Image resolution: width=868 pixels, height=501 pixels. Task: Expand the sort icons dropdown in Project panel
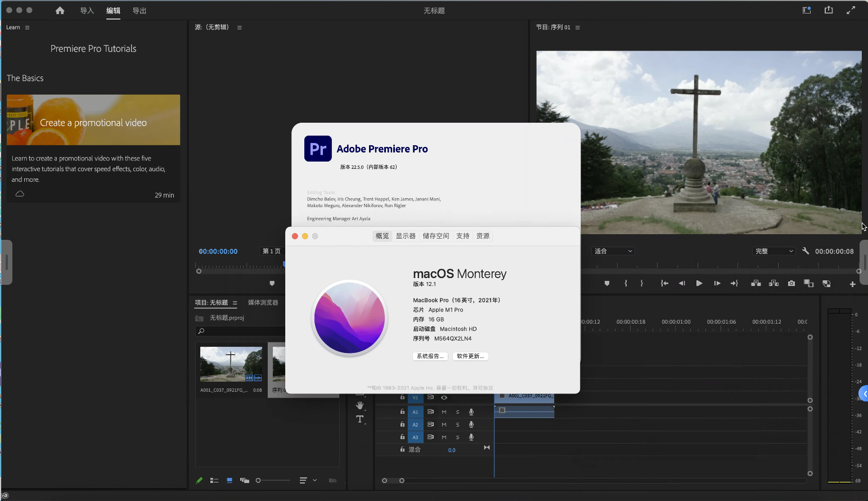pos(314,481)
